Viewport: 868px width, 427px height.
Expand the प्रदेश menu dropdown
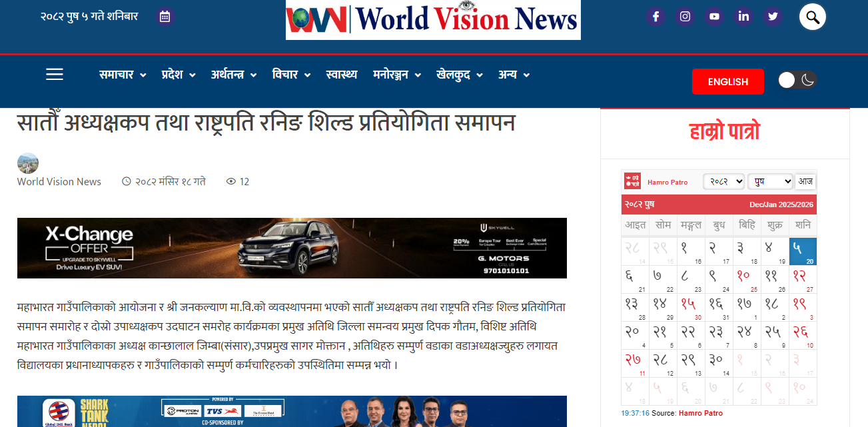click(x=179, y=75)
